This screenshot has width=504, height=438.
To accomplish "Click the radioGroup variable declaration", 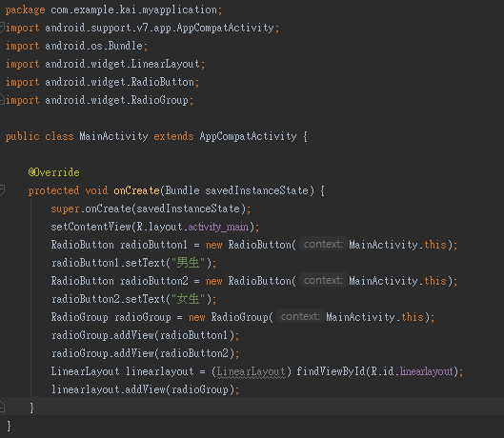I will [143, 317].
